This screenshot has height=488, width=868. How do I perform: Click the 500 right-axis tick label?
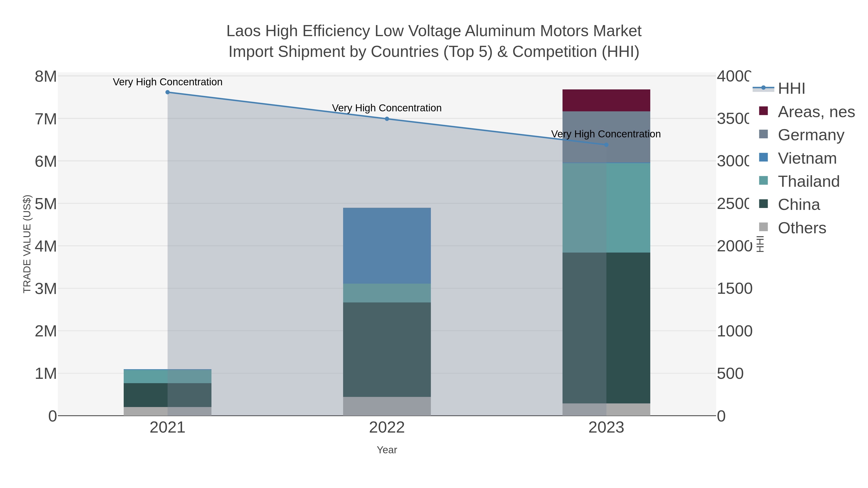730,374
